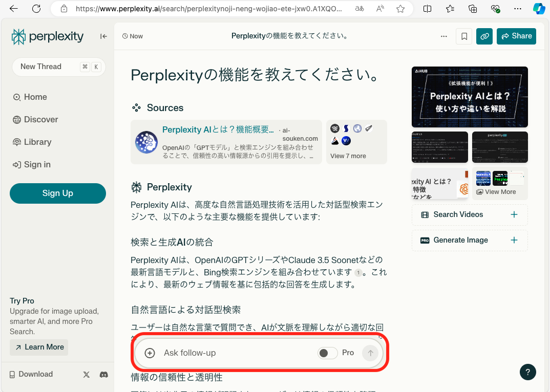Click the Download link in the sidebar
Viewport: 550px width, 392px height.
[x=31, y=375]
